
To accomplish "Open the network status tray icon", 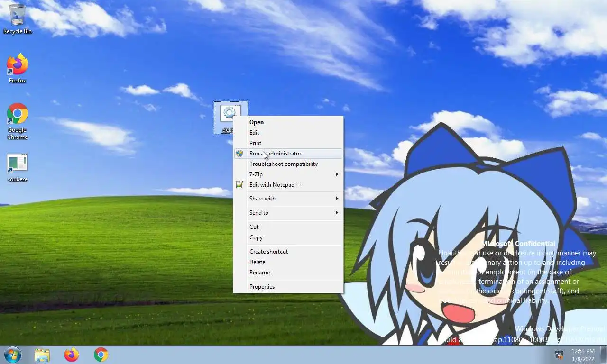I will [x=560, y=355].
